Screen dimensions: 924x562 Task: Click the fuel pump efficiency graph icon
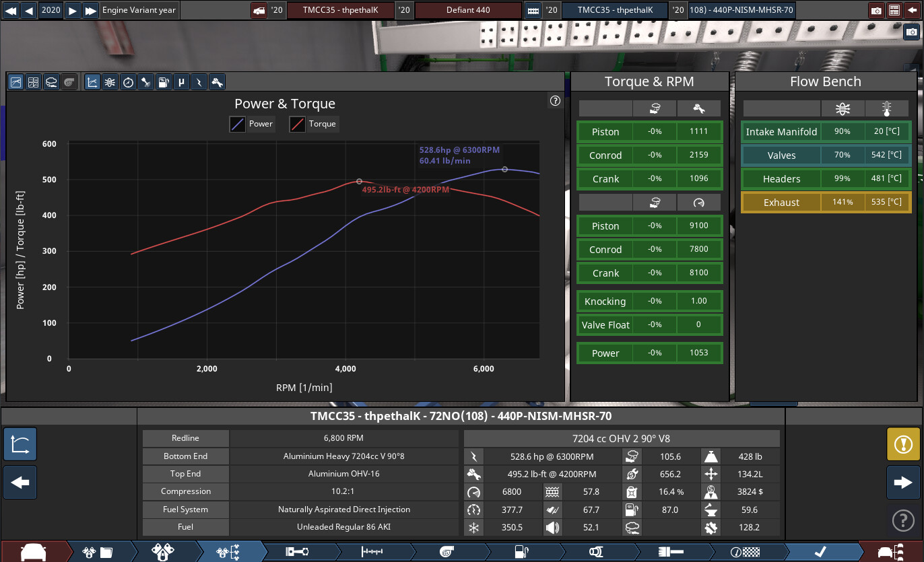point(163,82)
